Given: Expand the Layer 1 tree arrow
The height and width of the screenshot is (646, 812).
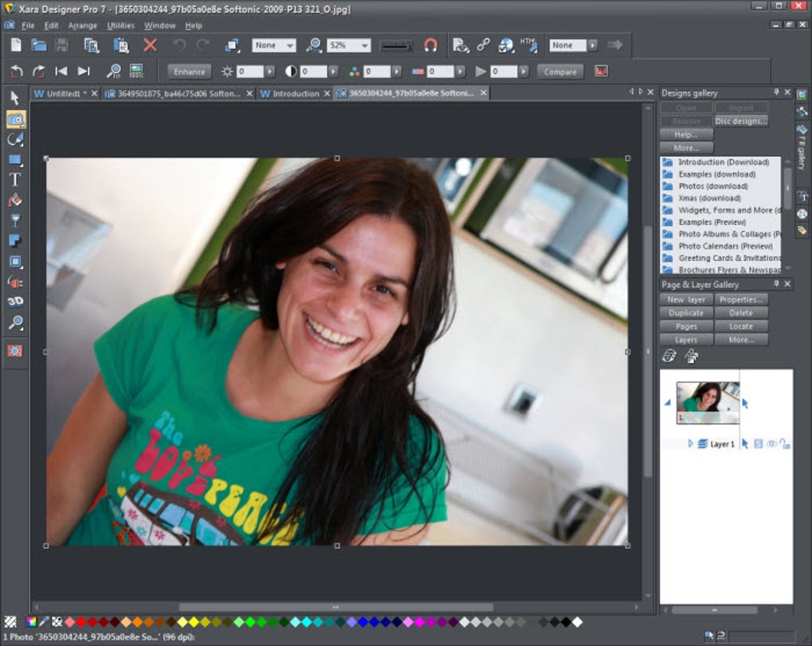Looking at the screenshot, I should pyautogui.click(x=690, y=444).
